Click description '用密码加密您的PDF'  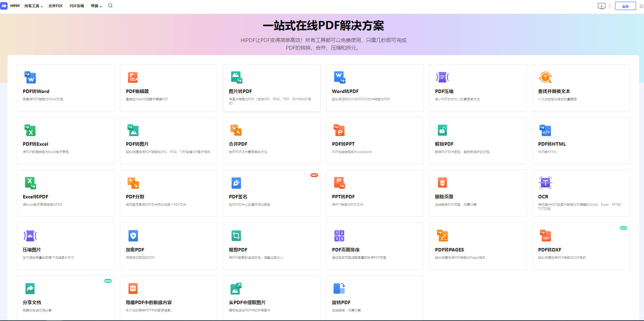click(x=140, y=258)
